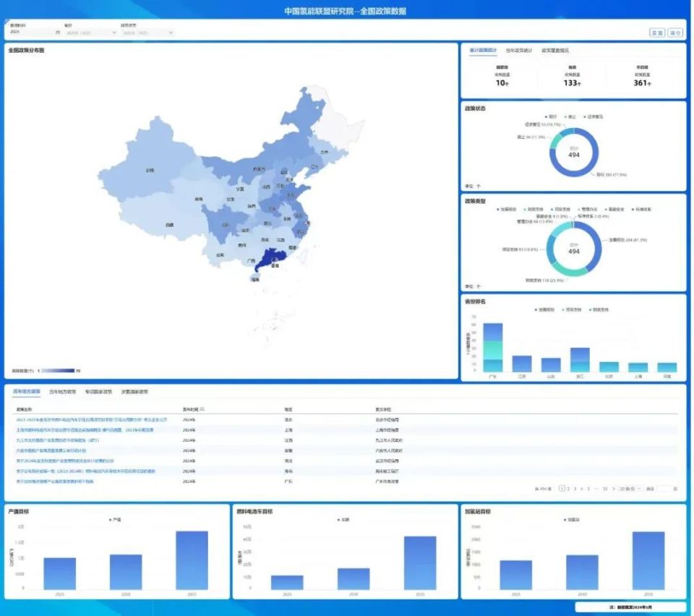694x616 pixels.
Task: Click the map's policy-count color scale slider
Action: [58, 371]
